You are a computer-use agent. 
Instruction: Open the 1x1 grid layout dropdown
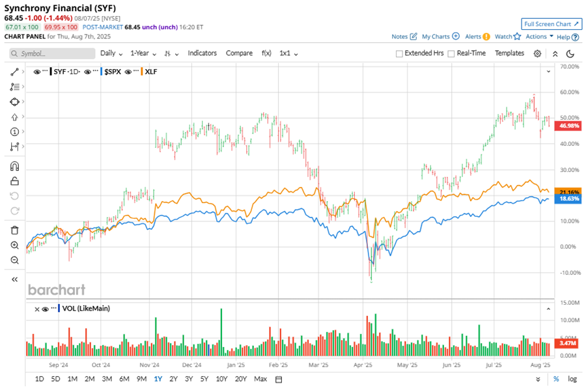pyautogui.click(x=288, y=53)
